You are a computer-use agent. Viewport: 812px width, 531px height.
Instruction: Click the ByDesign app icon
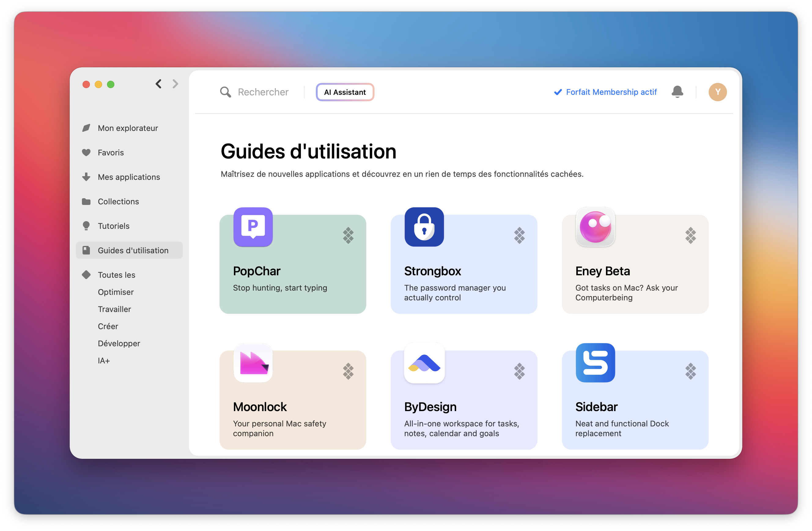[x=424, y=363]
